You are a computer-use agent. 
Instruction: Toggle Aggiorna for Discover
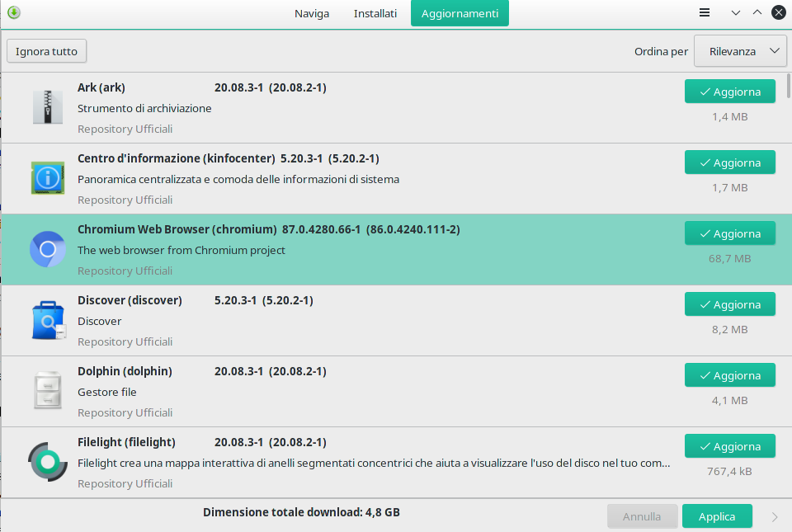click(730, 304)
